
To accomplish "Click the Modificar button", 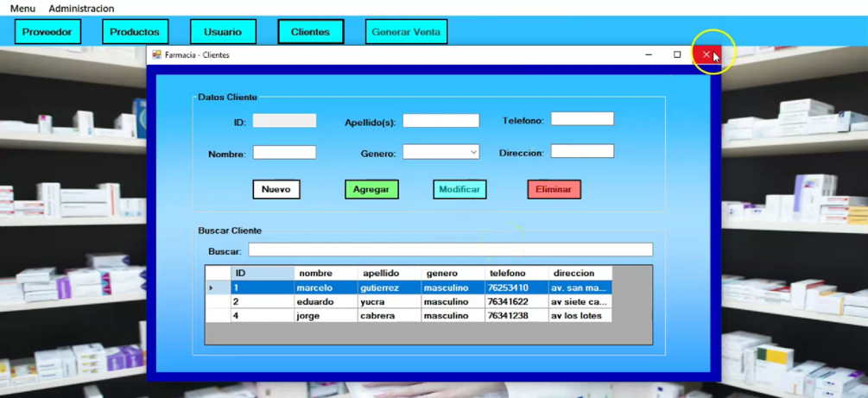I will coord(459,189).
